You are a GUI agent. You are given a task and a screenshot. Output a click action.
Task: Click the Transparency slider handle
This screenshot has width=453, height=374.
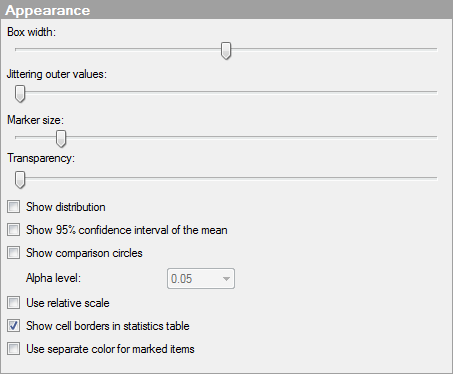click(x=20, y=180)
